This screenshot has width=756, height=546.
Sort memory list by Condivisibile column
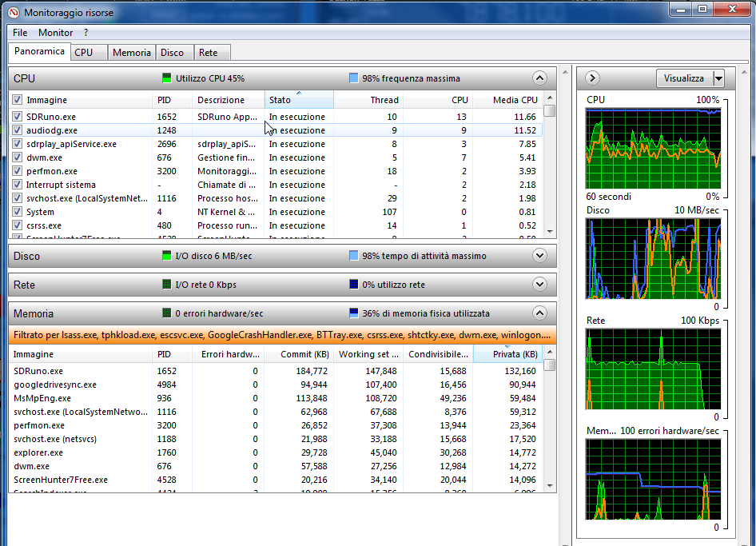tap(438, 354)
